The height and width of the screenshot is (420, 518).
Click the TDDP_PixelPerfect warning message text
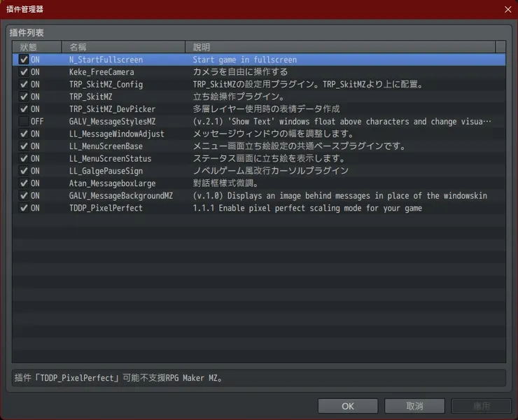(119, 378)
